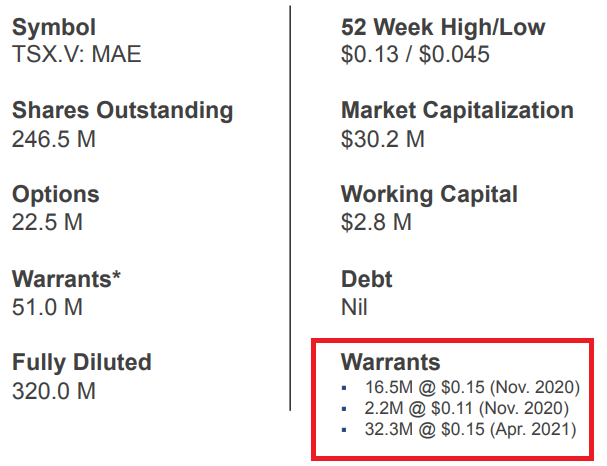Select the 246.5 M shares value
Image resolution: width=607 pixels, height=466 pixels.
(x=54, y=139)
